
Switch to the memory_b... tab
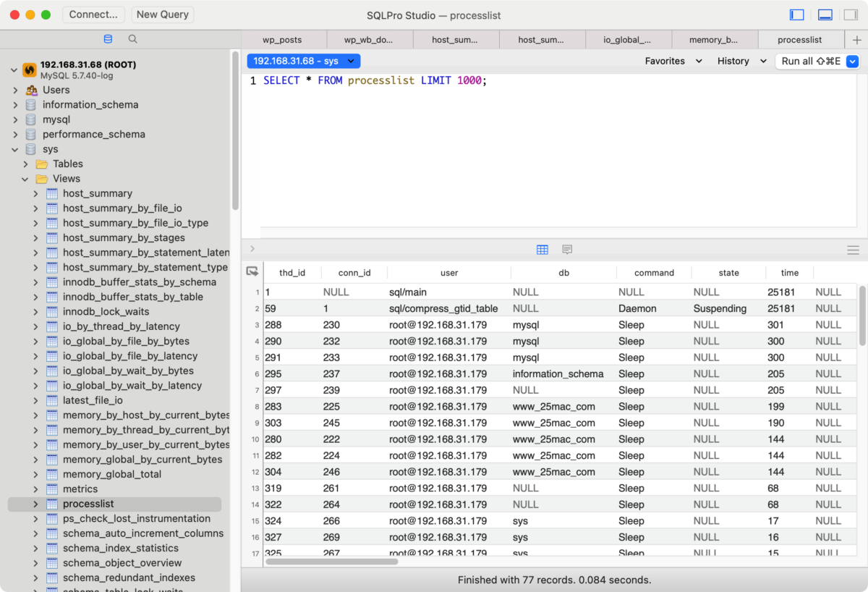[714, 40]
